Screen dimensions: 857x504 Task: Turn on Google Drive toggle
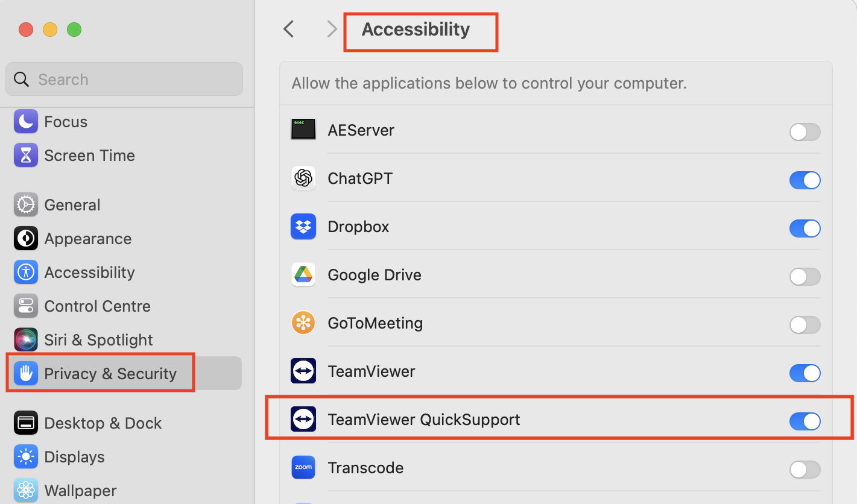point(805,277)
